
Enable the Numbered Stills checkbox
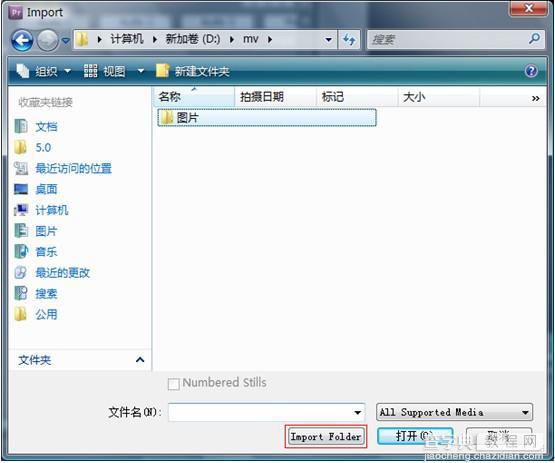(173, 384)
